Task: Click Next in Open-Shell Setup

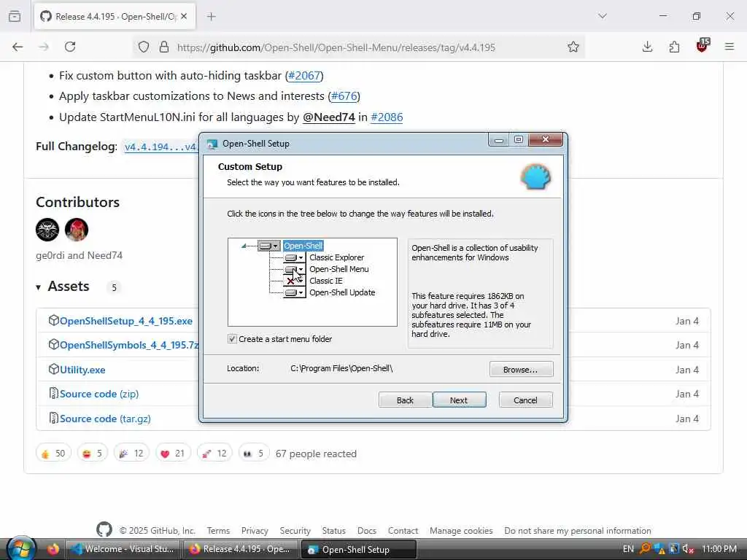Action: (459, 400)
